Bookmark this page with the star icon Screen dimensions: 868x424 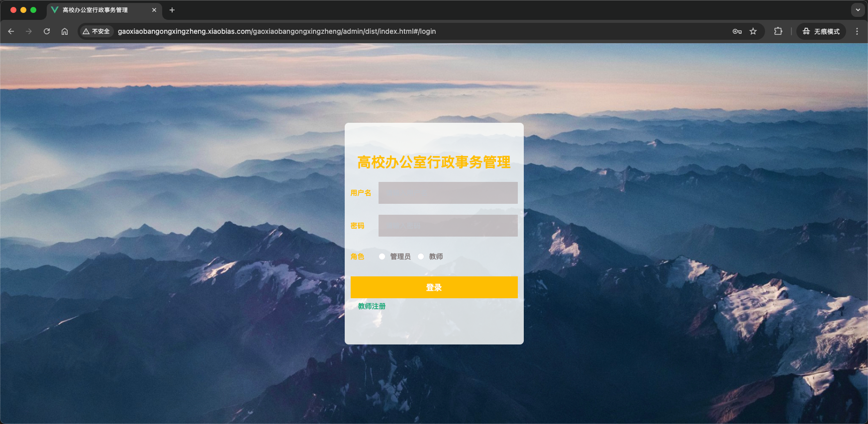(x=753, y=31)
